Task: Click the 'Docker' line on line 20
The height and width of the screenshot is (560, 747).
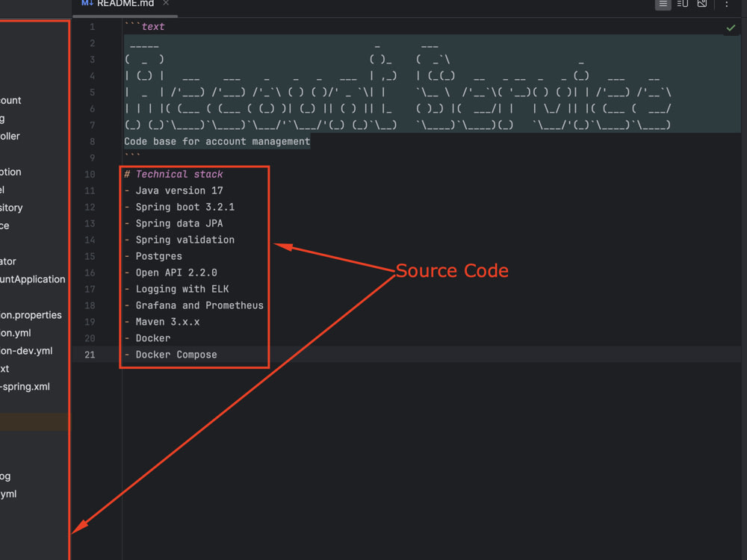Action: 153,338
